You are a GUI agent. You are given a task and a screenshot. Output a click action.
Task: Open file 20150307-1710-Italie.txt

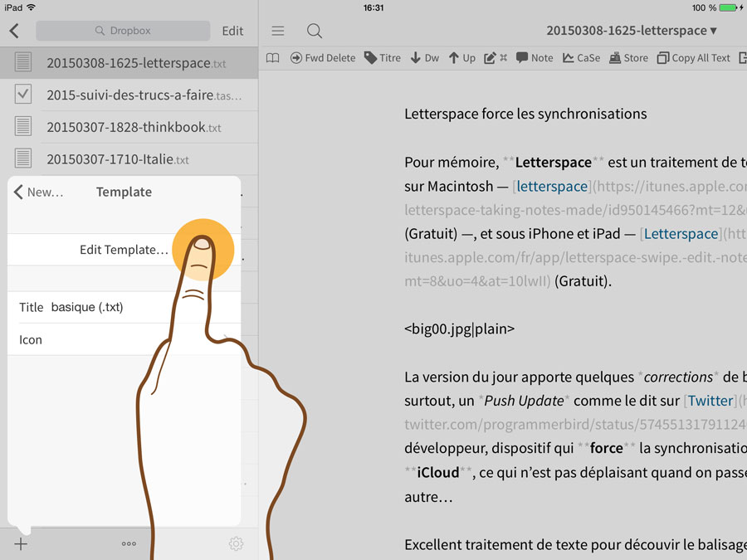tap(129, 159)
